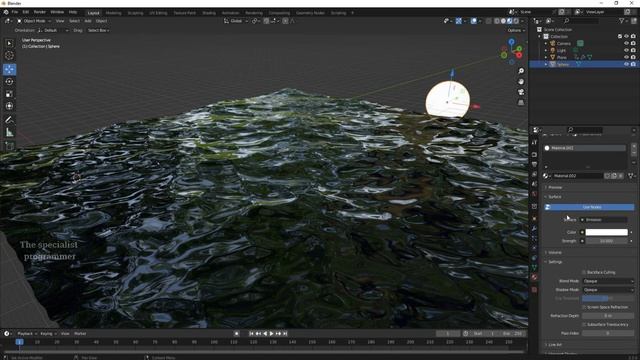Open the viewport Add menu

88,21
